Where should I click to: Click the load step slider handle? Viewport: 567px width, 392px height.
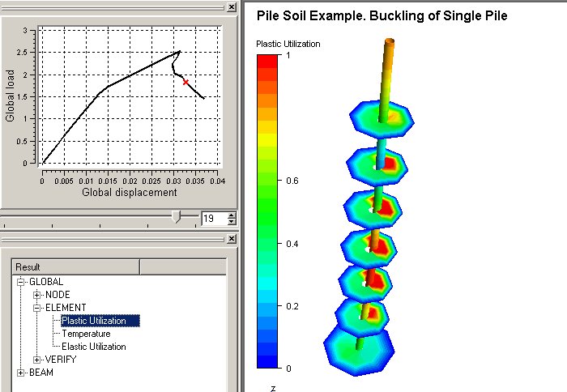[x=176, y=216]
